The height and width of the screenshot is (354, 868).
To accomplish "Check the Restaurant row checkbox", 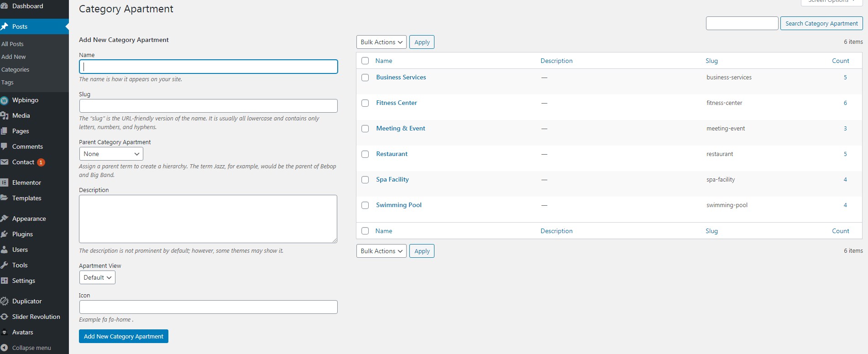I will pos(365,154).
